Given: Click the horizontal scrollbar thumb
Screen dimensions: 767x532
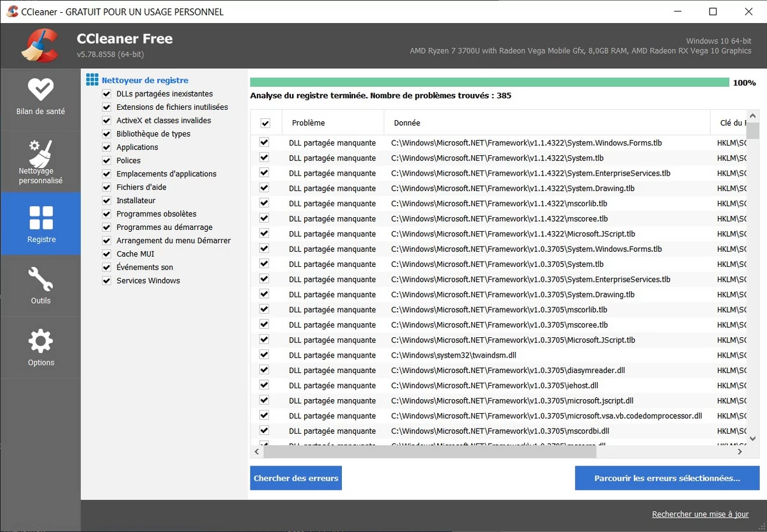Looking at the screenshot, I should [x=430, y=452].
